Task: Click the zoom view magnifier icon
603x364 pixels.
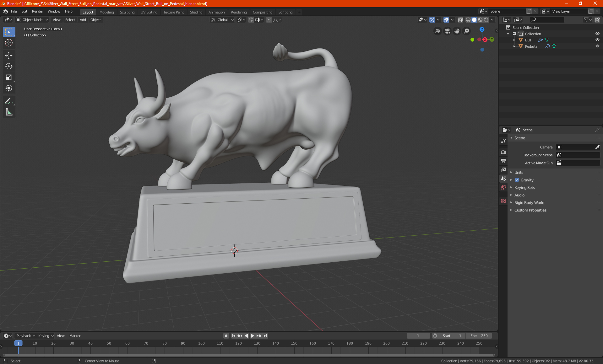Action: pos(467,31)
